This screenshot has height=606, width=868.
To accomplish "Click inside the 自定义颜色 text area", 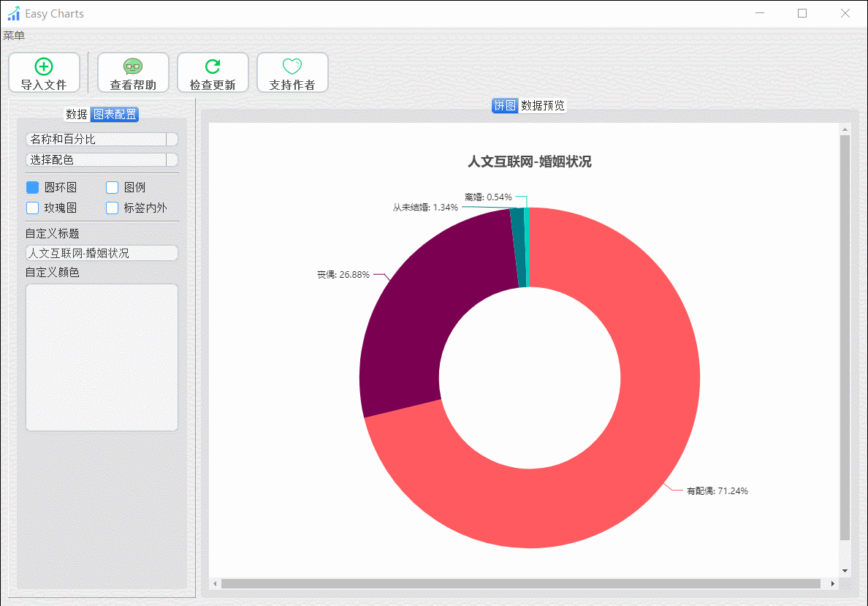I will click(x=102, y=357).
